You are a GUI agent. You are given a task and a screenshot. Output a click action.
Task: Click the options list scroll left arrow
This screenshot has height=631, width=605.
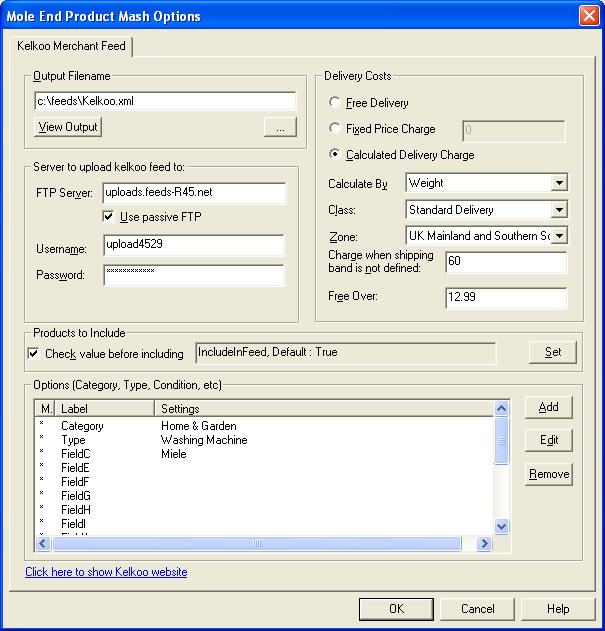[43, 544]
